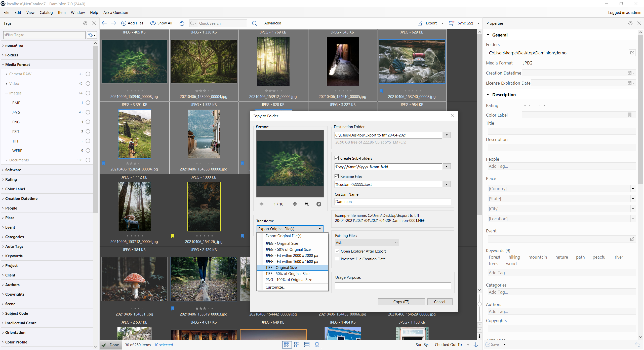
Task: Click the Custom Name field containing Daminion
Action: 392,201
